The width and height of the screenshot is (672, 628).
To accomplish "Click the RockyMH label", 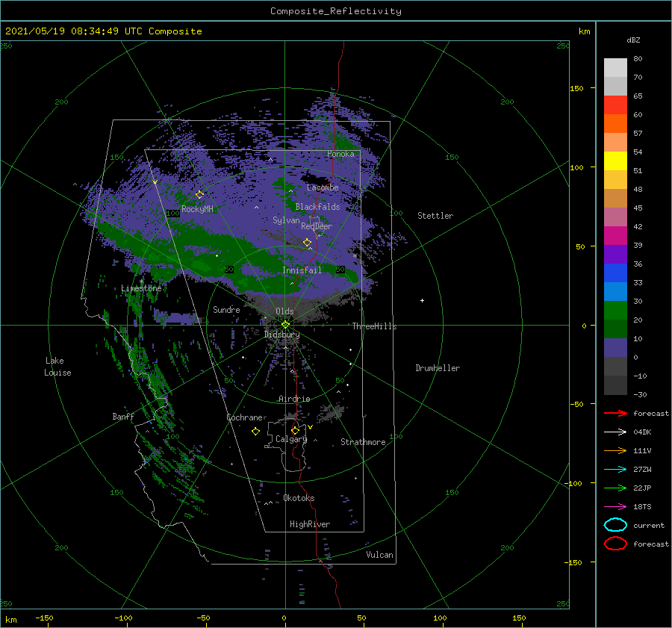I will 197,209.
